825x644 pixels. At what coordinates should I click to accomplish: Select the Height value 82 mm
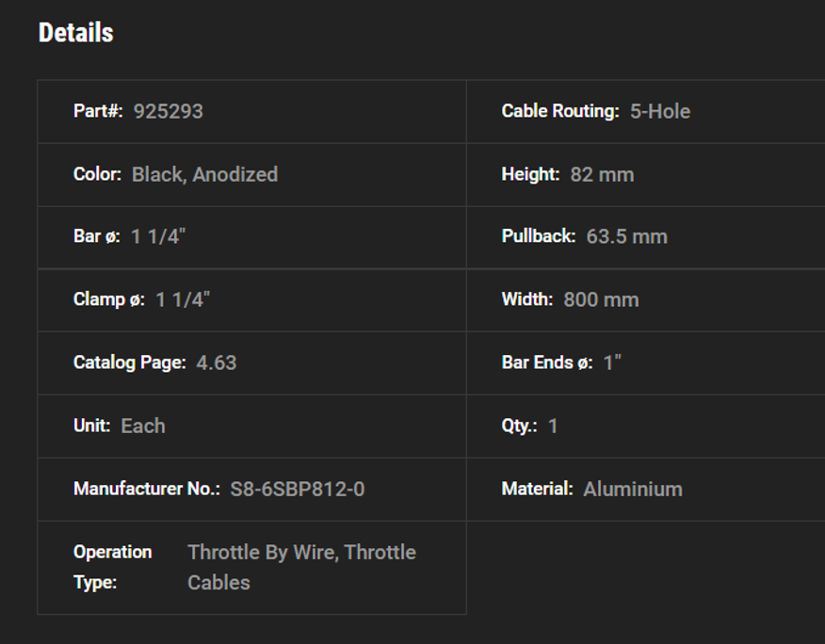tap(602, 174)
